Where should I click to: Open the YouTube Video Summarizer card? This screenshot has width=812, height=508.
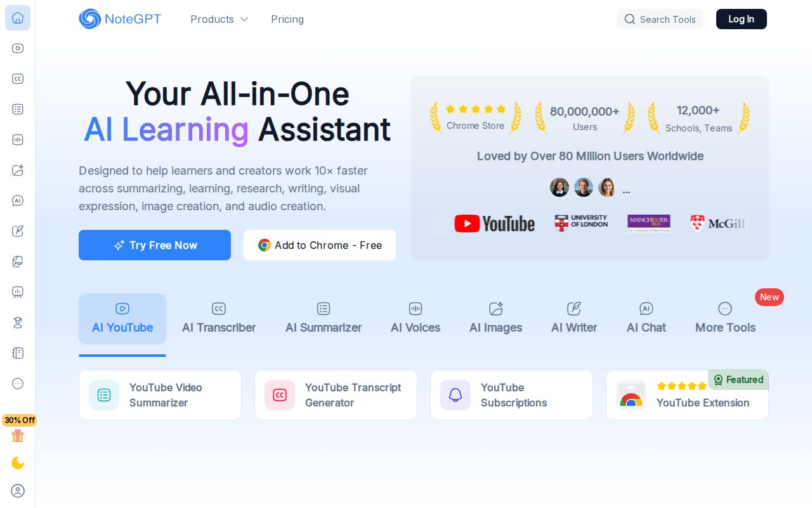tap(160, 395)
